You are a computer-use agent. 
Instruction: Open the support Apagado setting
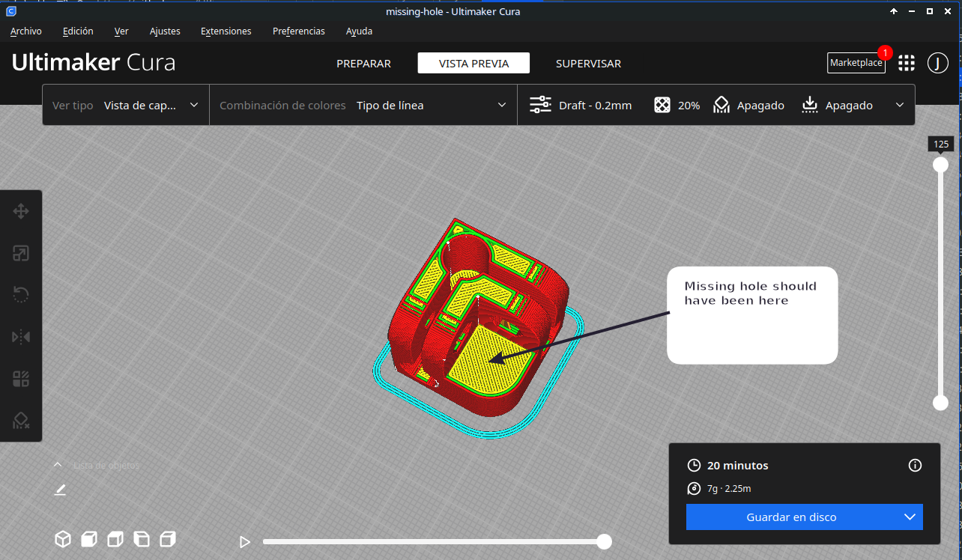coord(748,106)
